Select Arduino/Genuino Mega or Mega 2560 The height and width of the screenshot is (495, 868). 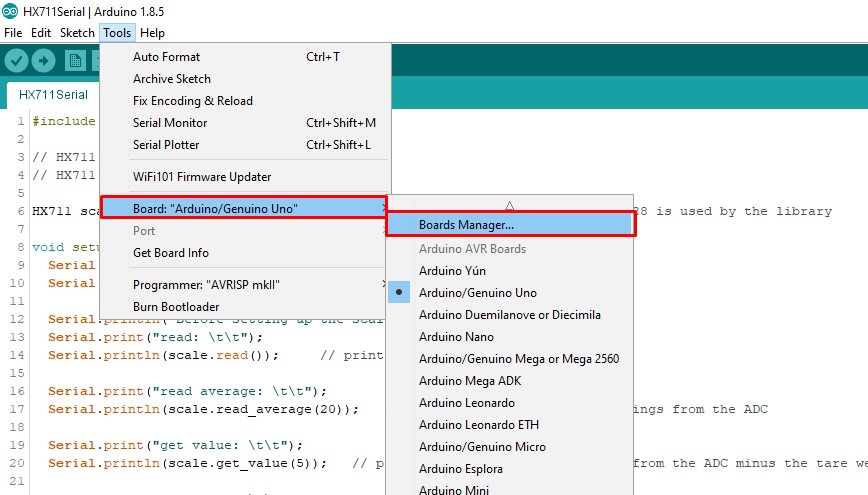(x=510, y=359)
